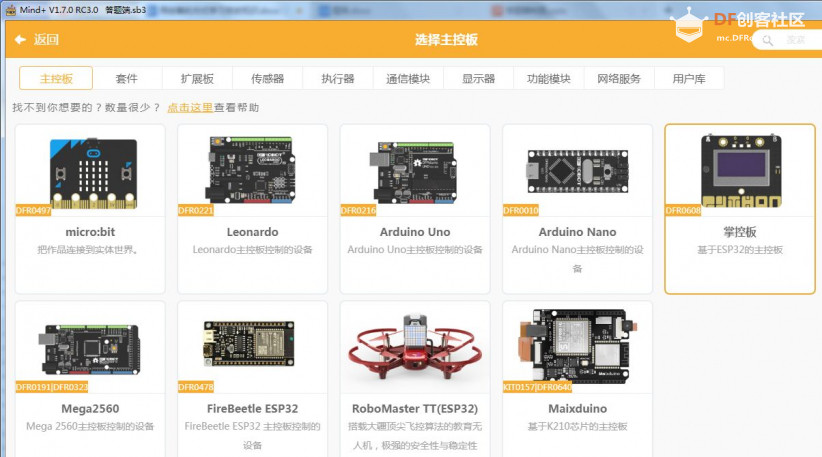Click the 基于ESP32的主控板 description
Viewport: 822px width, 457px height.
click(740, 250)
